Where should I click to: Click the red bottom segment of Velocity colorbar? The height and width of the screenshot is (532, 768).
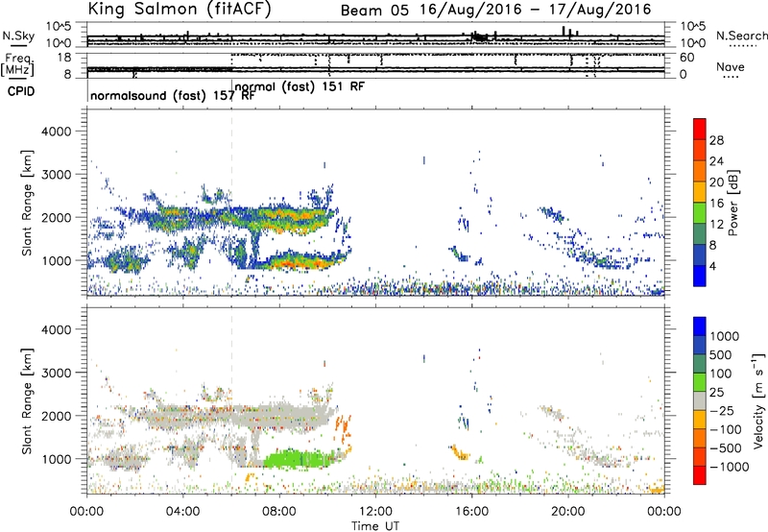point(700,475)
